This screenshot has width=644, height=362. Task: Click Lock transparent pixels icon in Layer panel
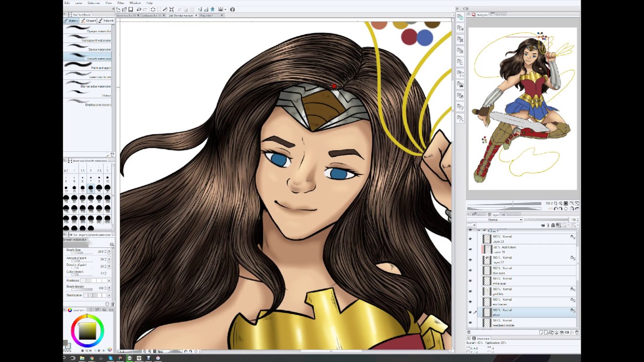point(558,225)
